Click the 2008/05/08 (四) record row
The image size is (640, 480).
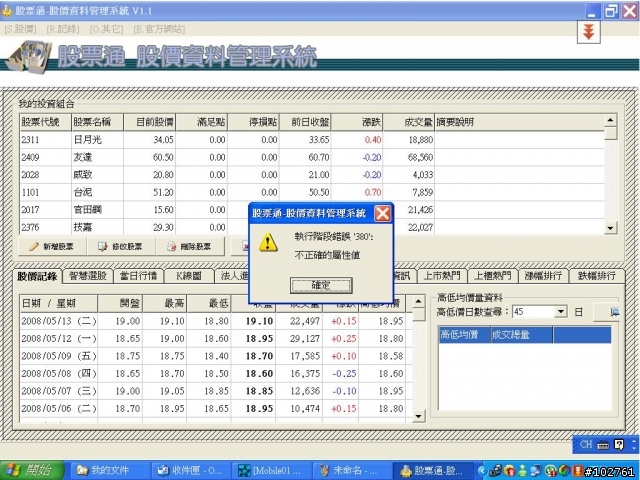216,373
